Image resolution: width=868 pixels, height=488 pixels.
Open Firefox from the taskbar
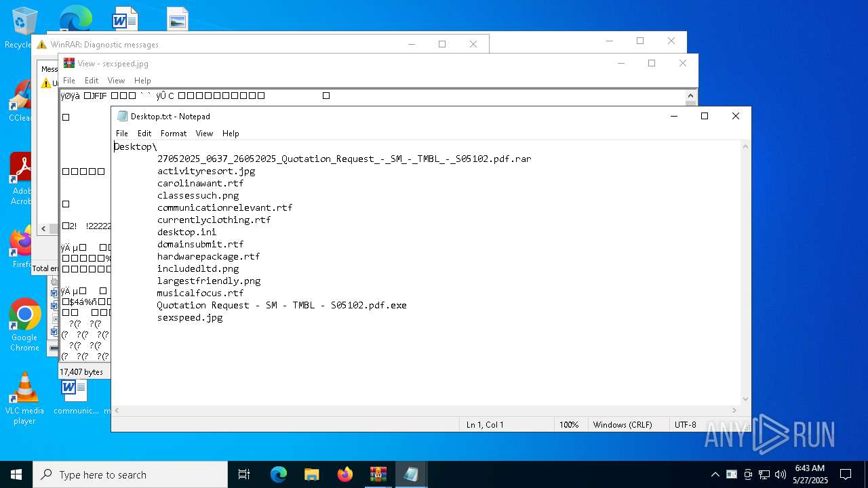[345, 474]
